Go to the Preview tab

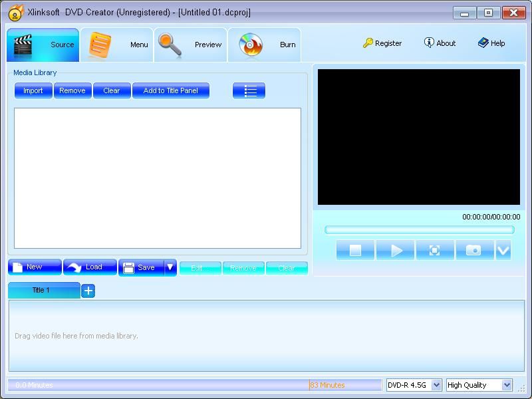pyautogui.click(x=191, y=45)
